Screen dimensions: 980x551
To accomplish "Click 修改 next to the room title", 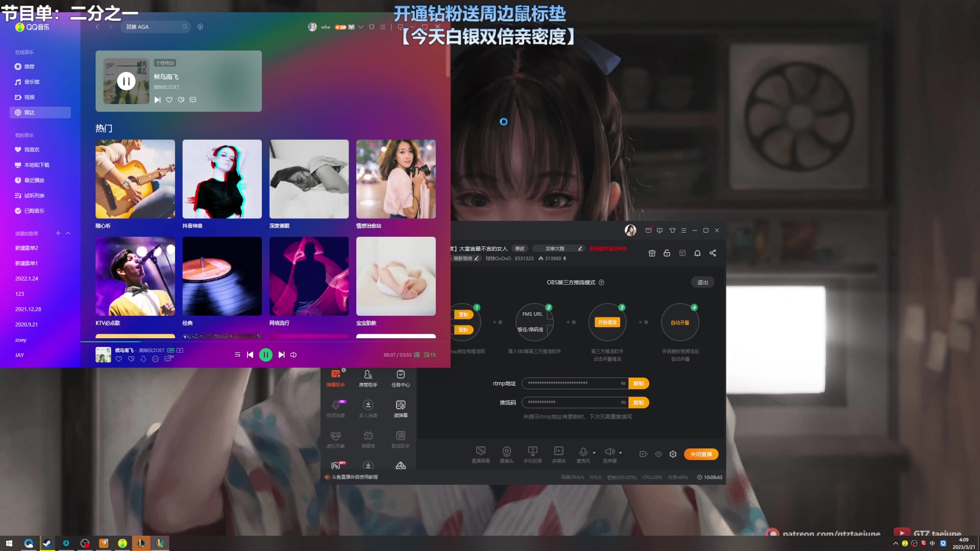I will [x=520, y=249].
